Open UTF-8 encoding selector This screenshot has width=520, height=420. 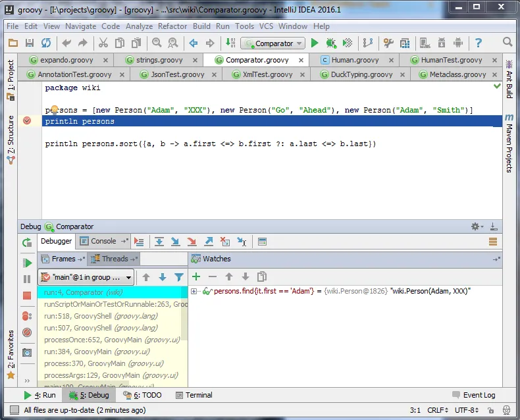click(x=467, y=410)
